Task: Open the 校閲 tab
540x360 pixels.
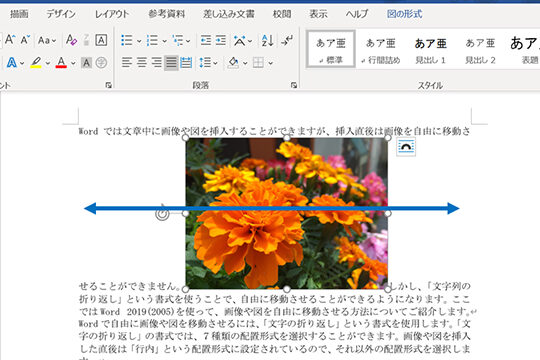Action: click(282, 14)
